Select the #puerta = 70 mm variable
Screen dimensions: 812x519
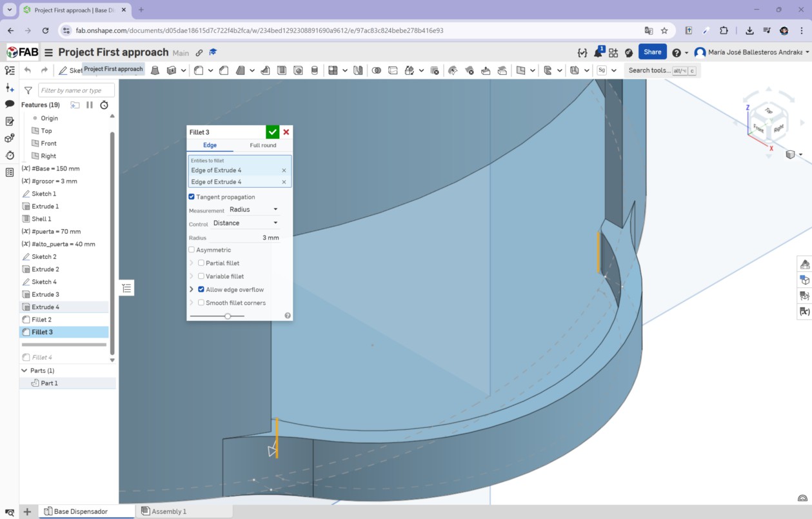[x=64, y=232]
